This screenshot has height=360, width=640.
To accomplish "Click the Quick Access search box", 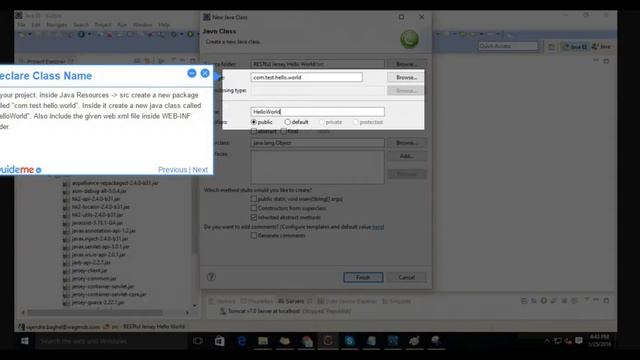I will (x=508, y=46).
